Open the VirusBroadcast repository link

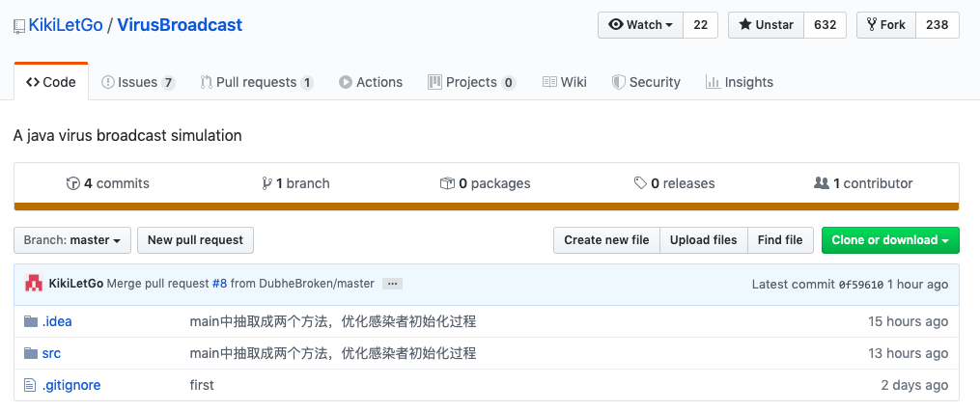[180, 25]
